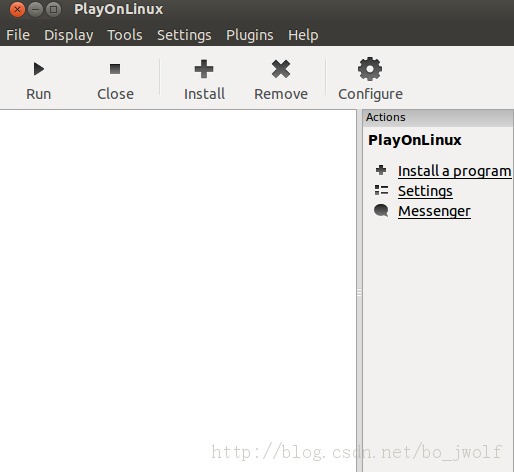The image size is (514, 472).
Task: Follow the Messenger link
Action: [434, 211]
